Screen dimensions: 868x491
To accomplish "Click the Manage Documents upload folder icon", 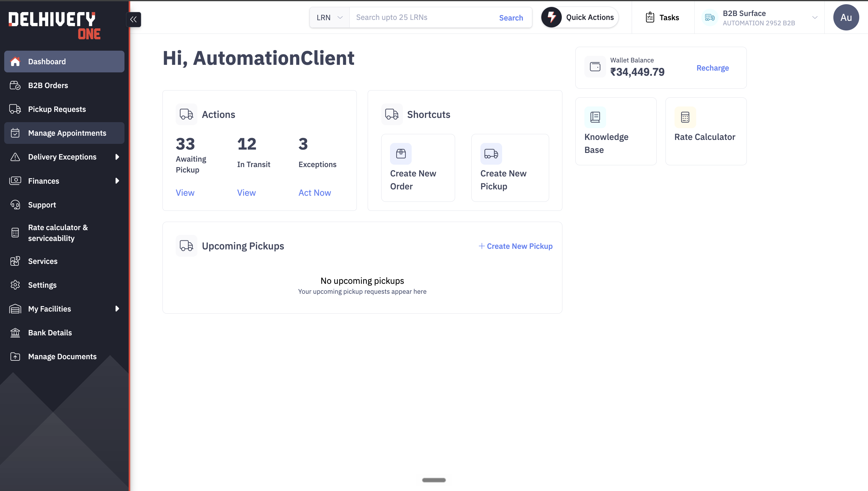I will 15,356.
